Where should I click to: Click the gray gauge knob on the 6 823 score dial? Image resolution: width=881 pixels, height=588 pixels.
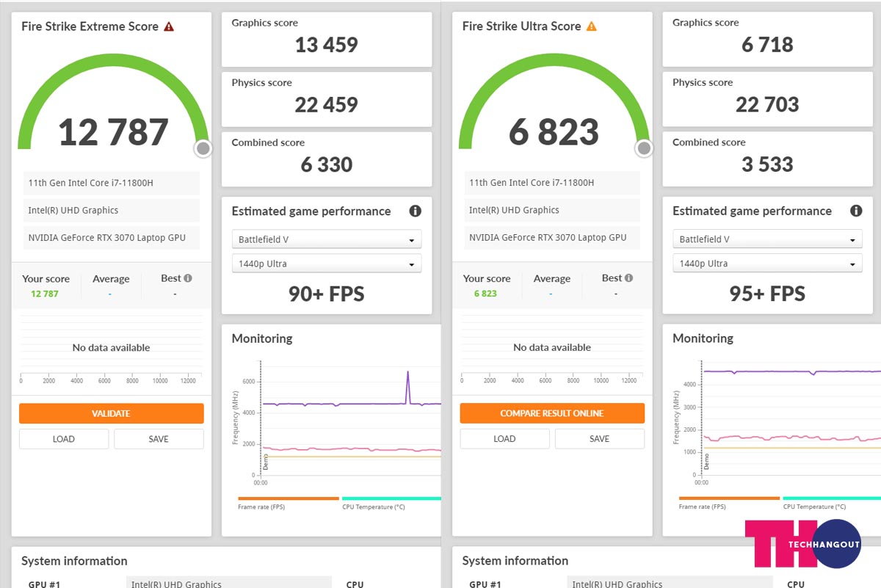click(x=644, y=149)
